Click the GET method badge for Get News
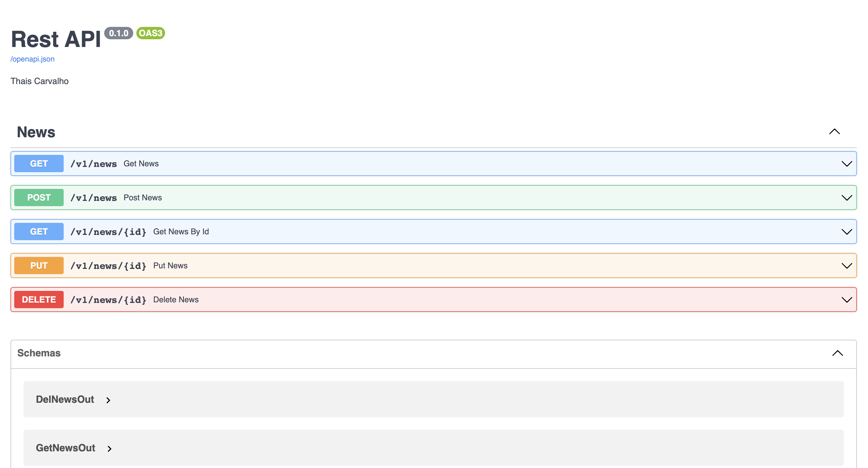 tap(39, 164)
